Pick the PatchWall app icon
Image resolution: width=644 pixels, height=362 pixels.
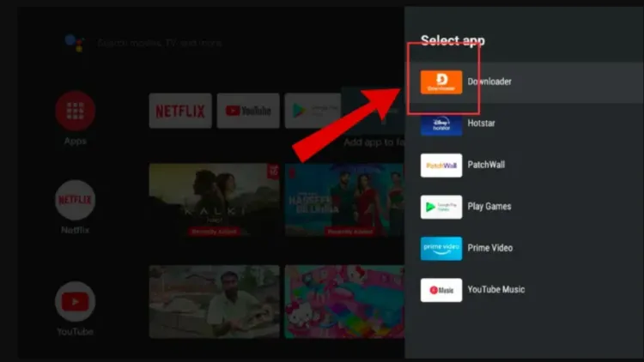coord(441,166)
